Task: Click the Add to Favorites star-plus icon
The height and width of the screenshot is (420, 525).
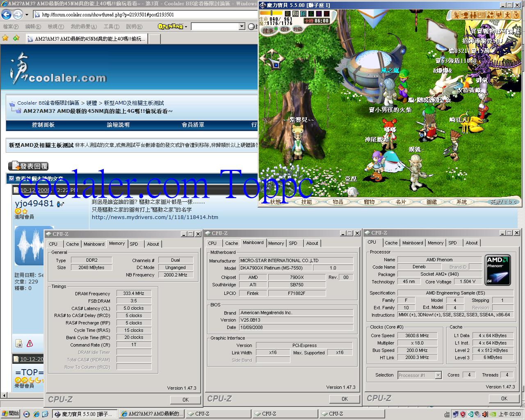Action: (16, 38)
